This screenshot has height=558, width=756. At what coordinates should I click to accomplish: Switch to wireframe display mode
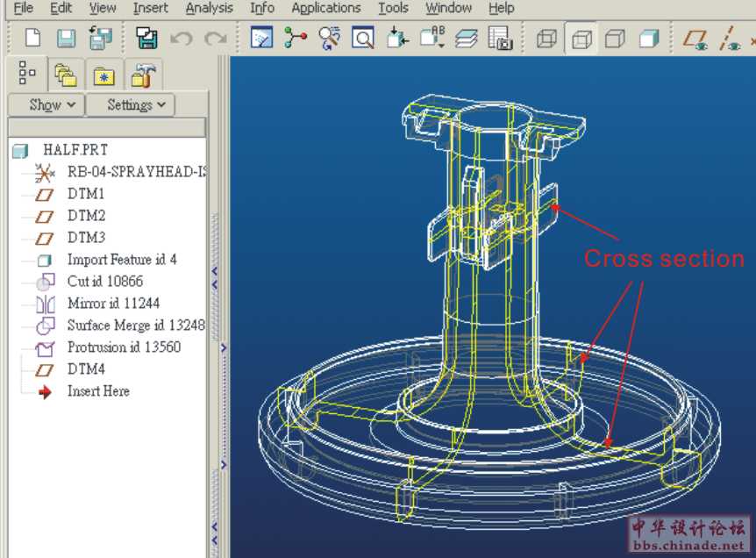(546, 39)
